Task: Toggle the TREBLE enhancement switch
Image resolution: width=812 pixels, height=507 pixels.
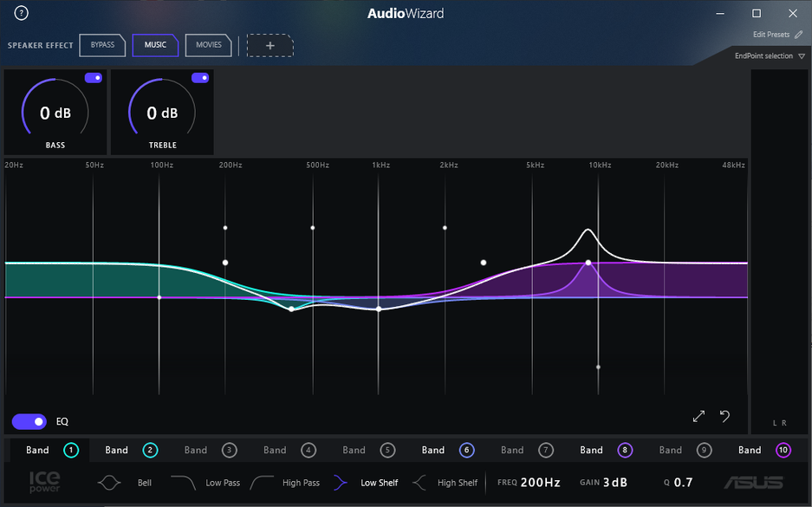Action: click(200, 78)
